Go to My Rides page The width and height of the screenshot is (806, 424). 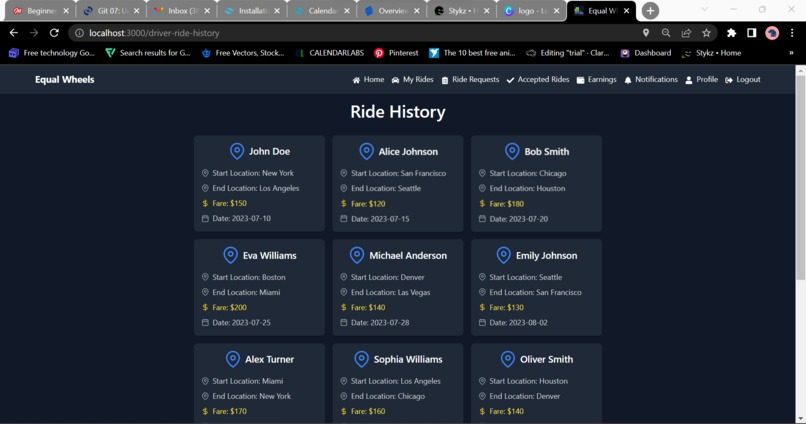412,80
